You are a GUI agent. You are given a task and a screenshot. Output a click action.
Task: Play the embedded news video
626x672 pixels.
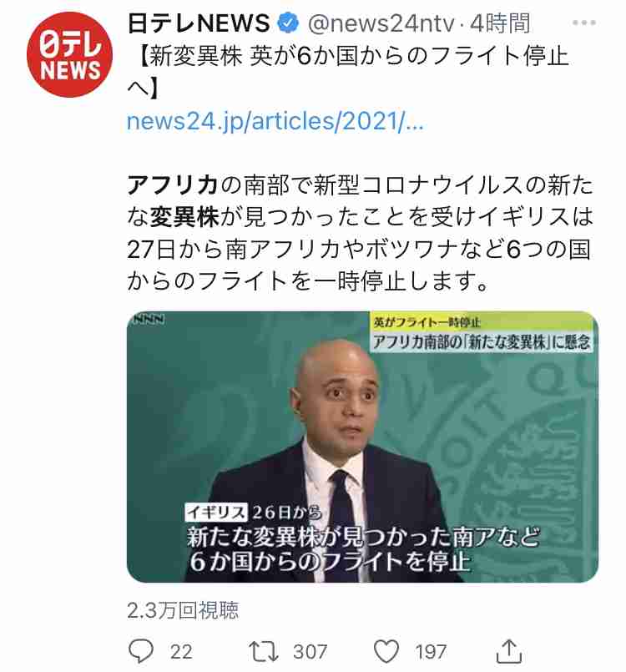[x=362, y=447]
